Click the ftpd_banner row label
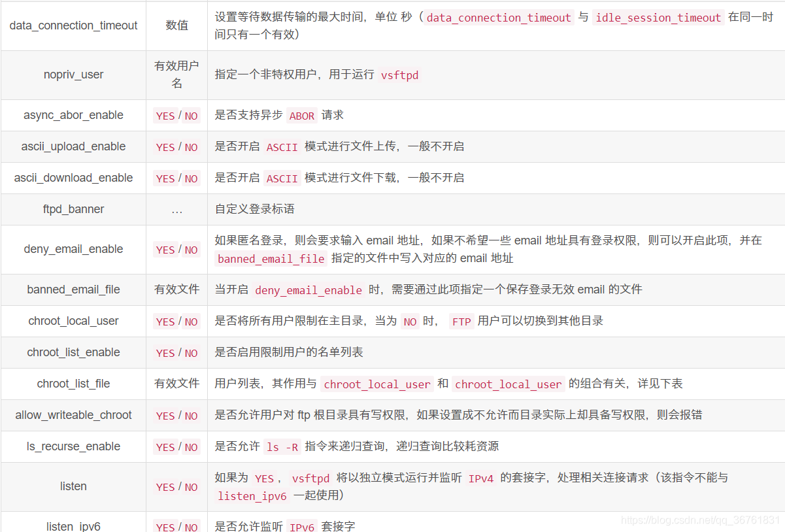This screenshot has width=785, height=532. point(73,209)
